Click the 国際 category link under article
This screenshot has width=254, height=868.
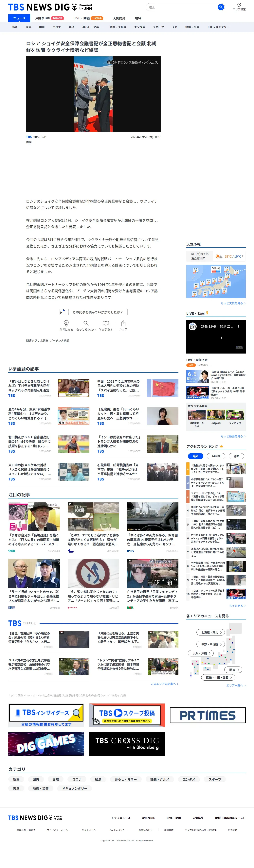point(29,143)
